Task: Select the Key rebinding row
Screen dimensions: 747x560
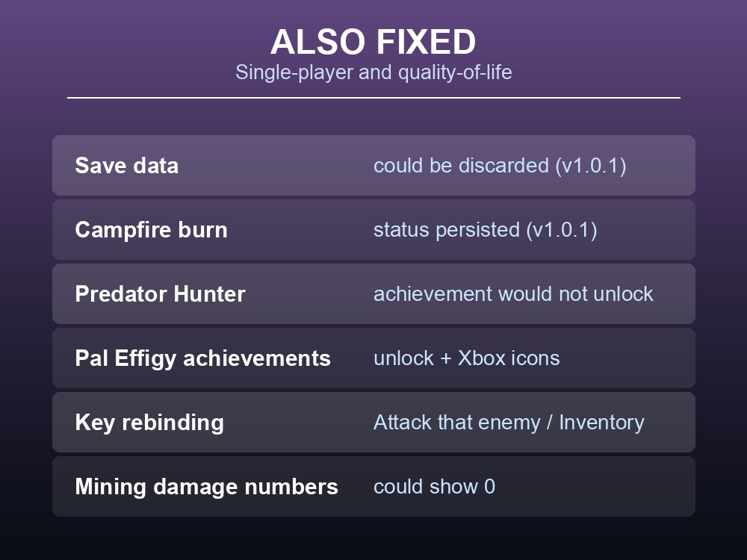Action: pyautogui.click(x=373, y=423)
